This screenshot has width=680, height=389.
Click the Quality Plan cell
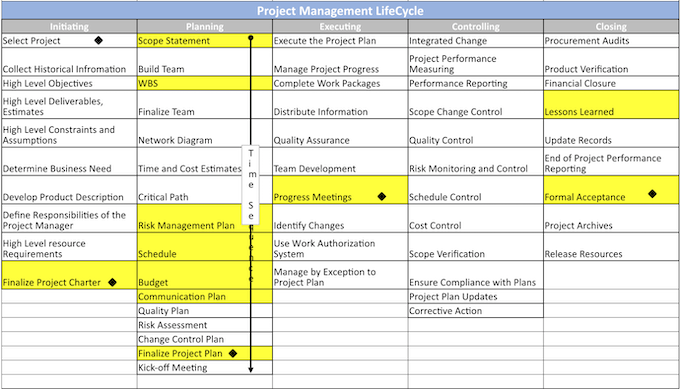click(x=205, y=311)
